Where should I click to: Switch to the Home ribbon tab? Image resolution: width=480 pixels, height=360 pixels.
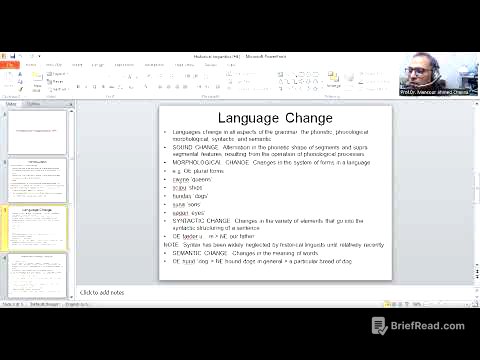click(x=31, y=65)
